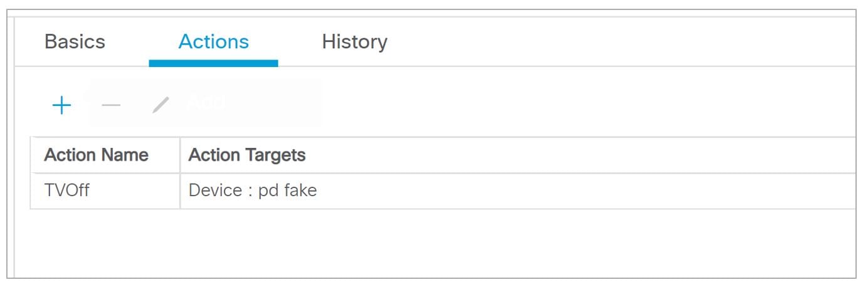
Task: Click the faded Add tooltip label
Action: (207, 102)
